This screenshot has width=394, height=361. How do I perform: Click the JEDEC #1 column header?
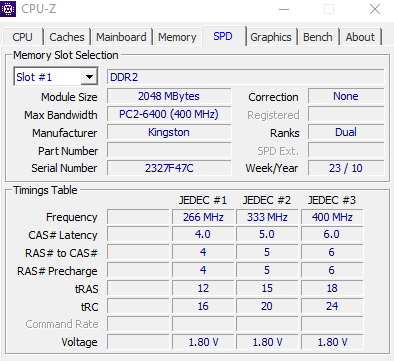click(203, 200)
